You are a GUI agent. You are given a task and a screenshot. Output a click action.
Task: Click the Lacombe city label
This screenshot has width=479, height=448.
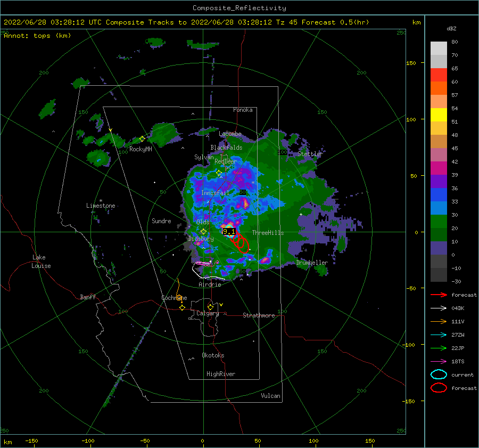(230, 134)
